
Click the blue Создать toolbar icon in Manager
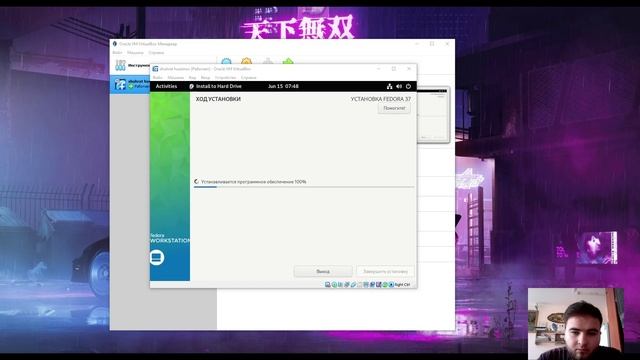tap(226, 61)
